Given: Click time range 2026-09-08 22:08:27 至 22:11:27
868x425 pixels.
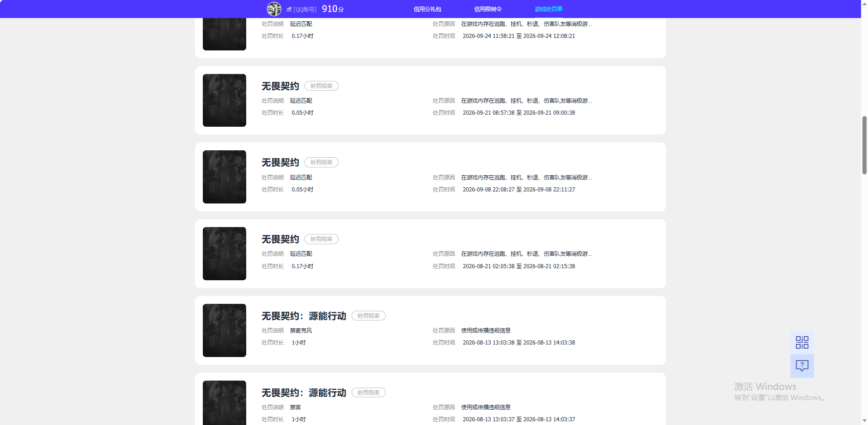Looking at the screenshot, I should click(519, 190).
